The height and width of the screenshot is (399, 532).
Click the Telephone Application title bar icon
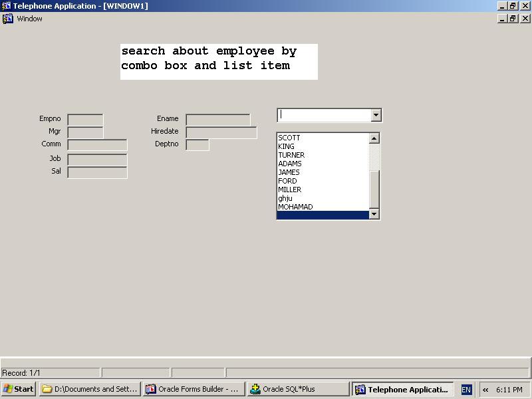pos(6,6)
